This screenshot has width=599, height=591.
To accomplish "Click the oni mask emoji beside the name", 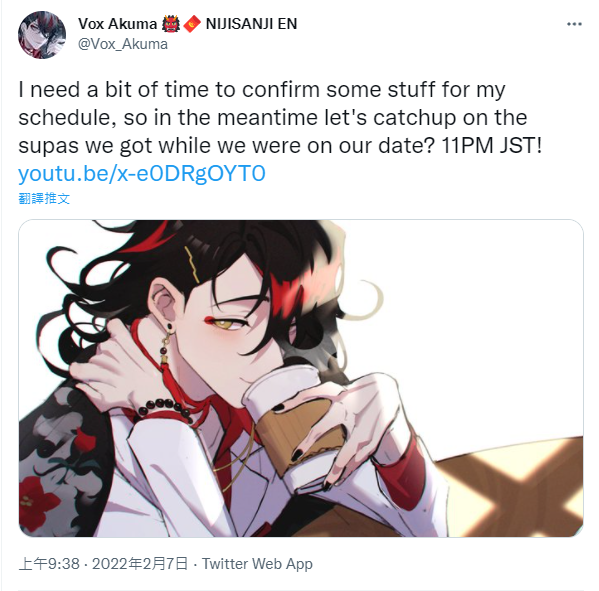I will (x=170, y=24).
